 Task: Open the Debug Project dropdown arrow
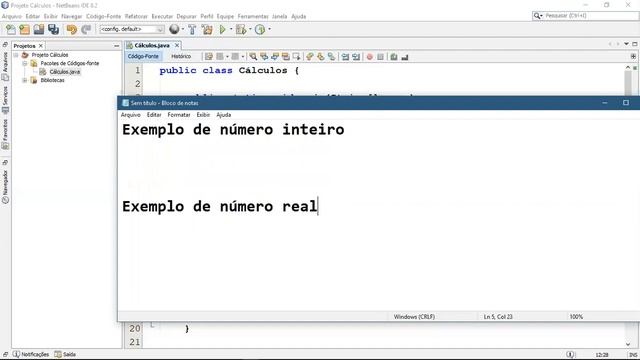(250, 29)
